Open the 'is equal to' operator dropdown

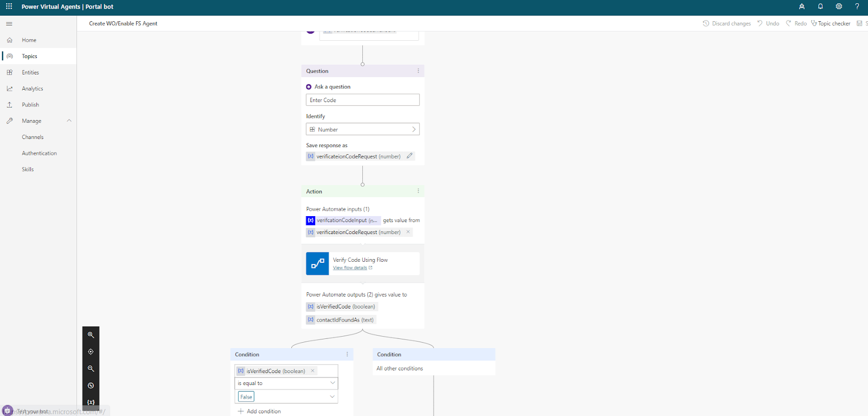286,383
